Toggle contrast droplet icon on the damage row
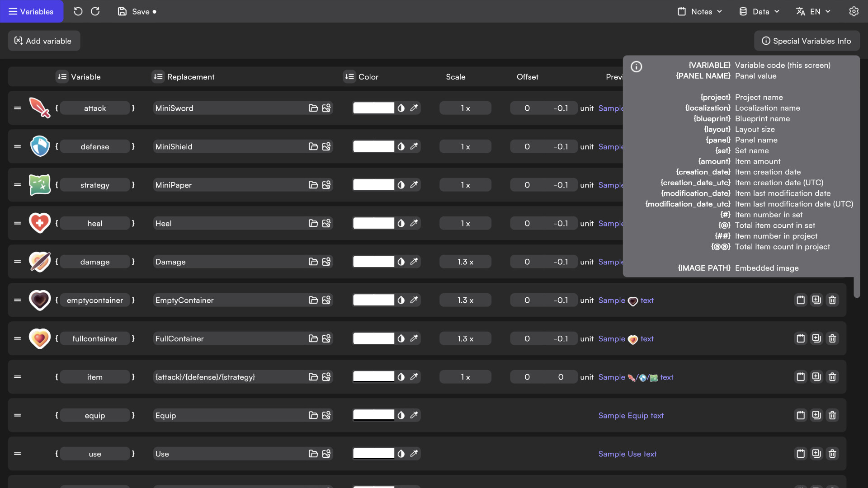This screenshot has width=868, height=488. (x=401, y=261)
